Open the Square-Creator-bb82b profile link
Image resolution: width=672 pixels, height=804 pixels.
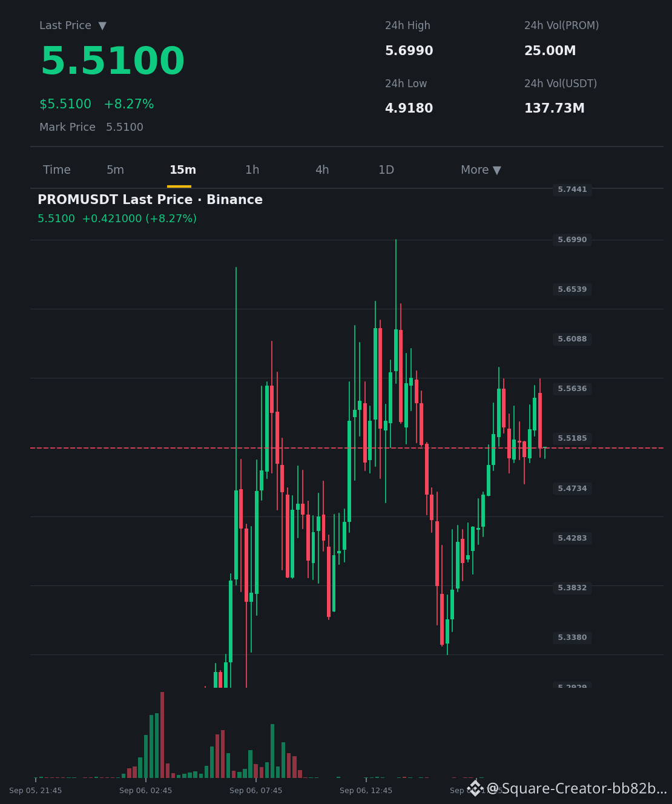tap(577, 788)
